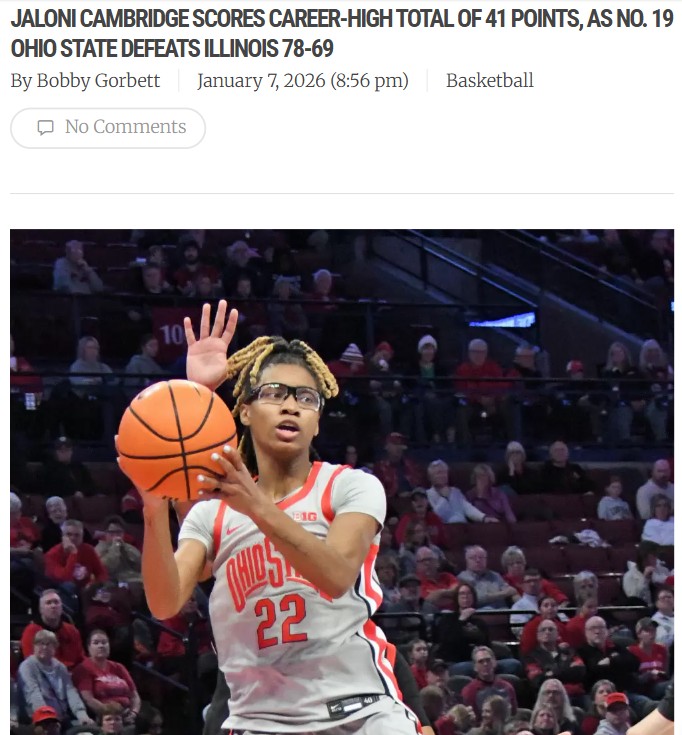Open the Basketball category link
This screenshot has height=735, width=682.
[x=489, y=81]
